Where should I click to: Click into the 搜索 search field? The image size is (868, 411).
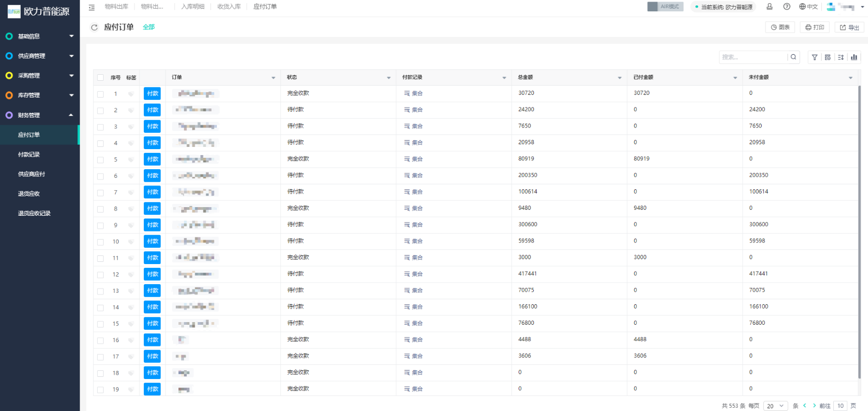click(x=753, y=57)
